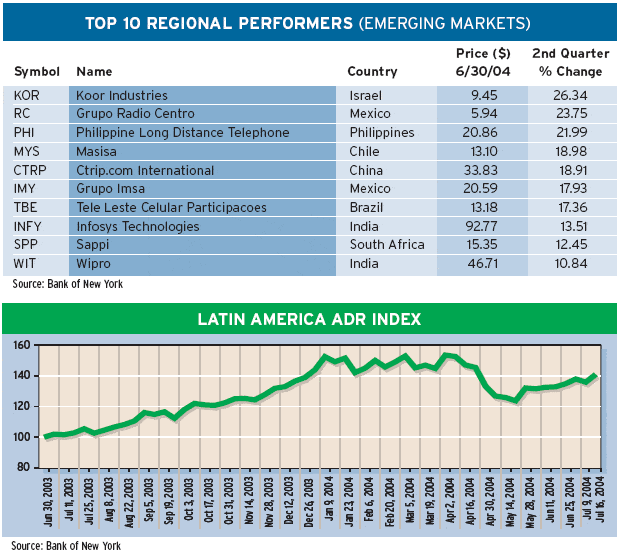Select the KOR symbol cell

coord(27,95)
